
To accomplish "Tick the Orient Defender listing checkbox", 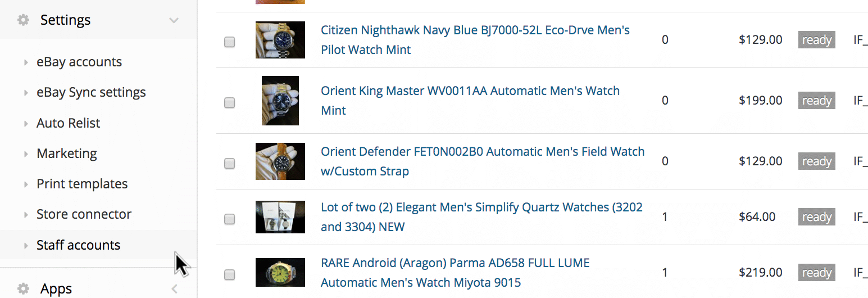I will coord(229,163).
